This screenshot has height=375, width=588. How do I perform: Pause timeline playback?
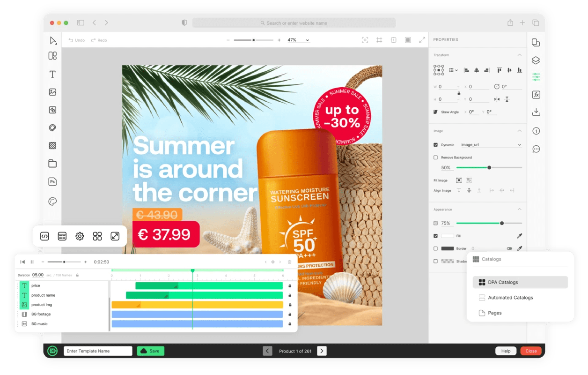(x=32, y=262)
